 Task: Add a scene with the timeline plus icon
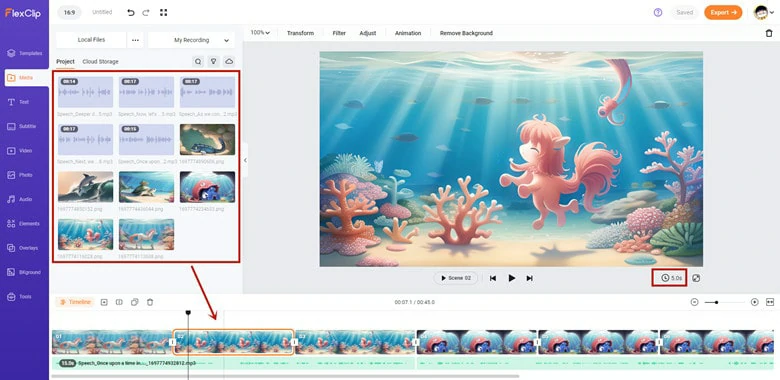[x=104, y=302]
